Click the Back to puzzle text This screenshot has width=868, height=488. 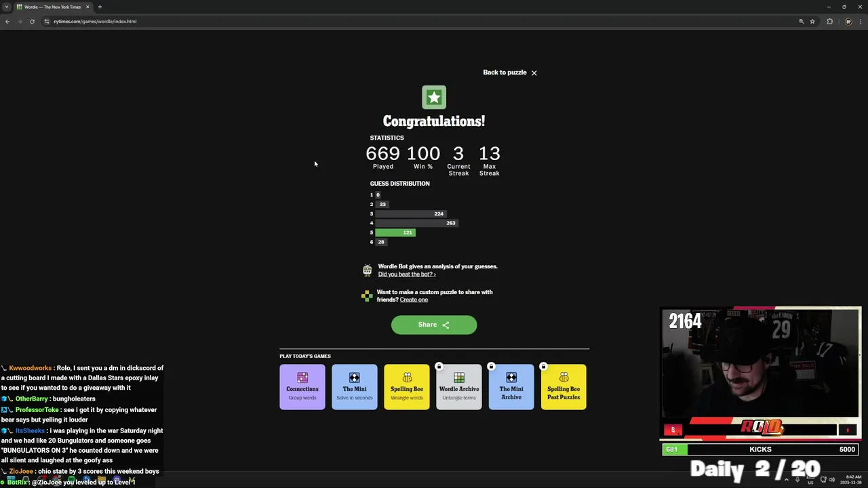[505, 72]
